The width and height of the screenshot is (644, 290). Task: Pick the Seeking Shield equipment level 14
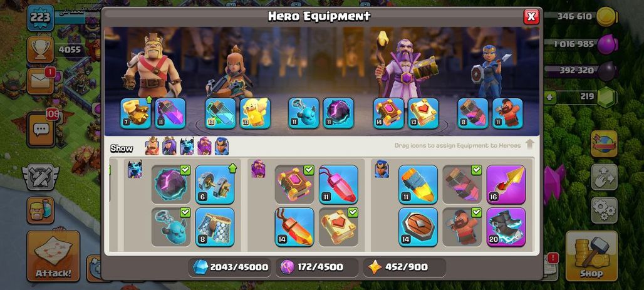418,227
